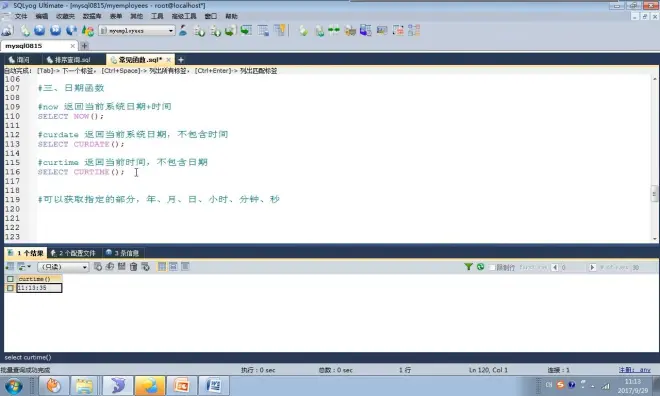
Task: Open the myemployees database dropdown
Action: 137,31
